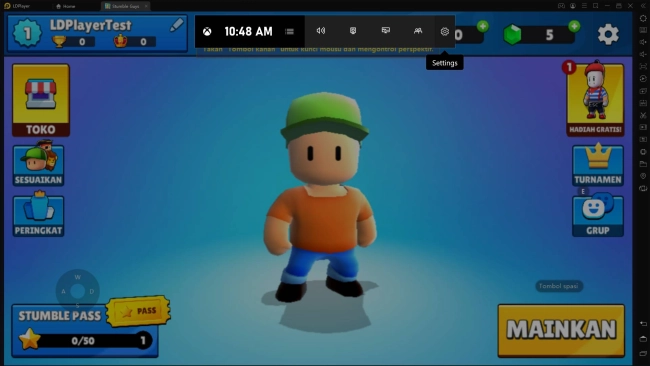Start the game with the MAINKAN button
The width and height of the screenshot is (650, 366).
tap(561, 330)
